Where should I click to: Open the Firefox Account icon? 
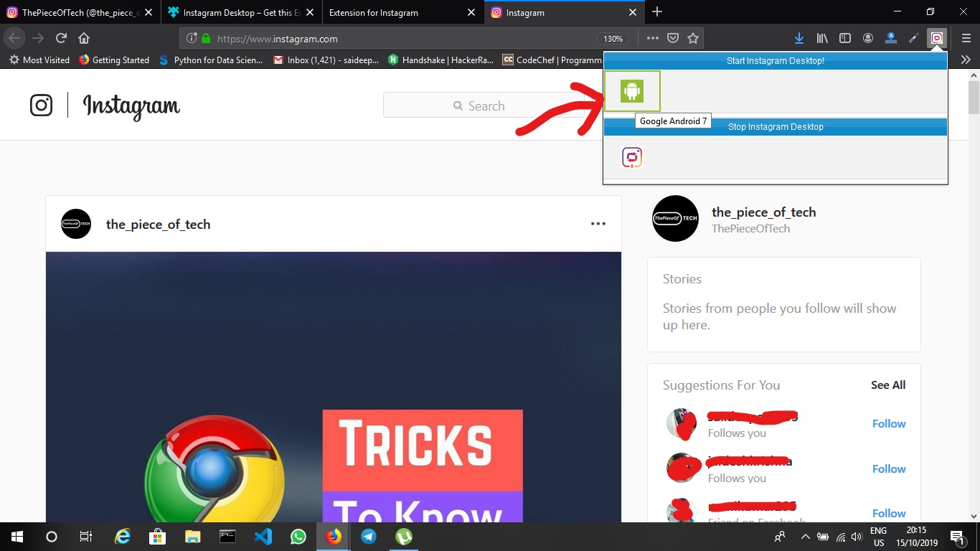coord(868,38)
